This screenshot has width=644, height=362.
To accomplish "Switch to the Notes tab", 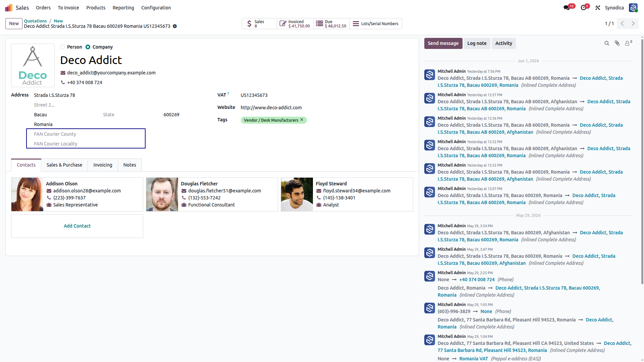I will (x=130, y=165).
